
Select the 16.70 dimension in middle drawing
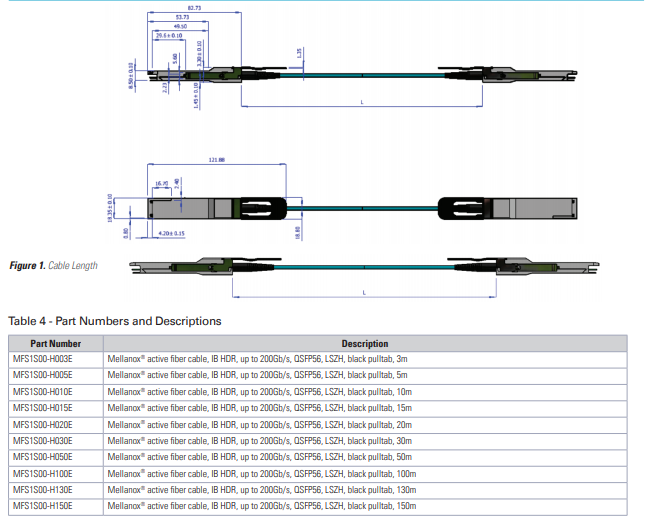tap(161, 183)
